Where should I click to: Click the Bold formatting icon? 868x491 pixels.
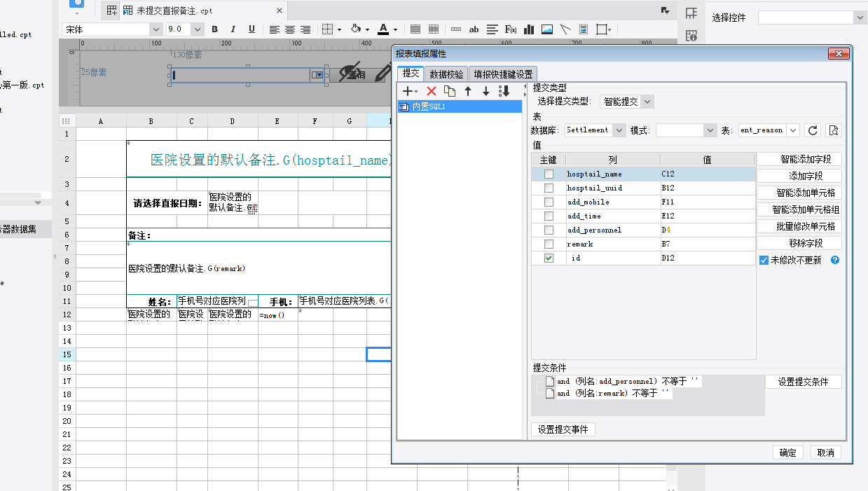(x=215, y=29)
